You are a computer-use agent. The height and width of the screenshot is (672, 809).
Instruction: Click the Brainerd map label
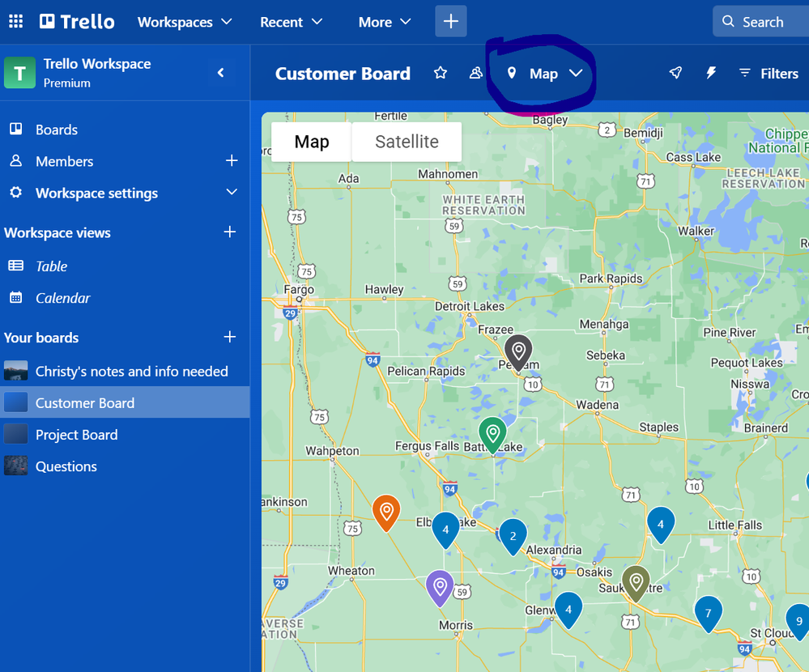coord(765,428)
